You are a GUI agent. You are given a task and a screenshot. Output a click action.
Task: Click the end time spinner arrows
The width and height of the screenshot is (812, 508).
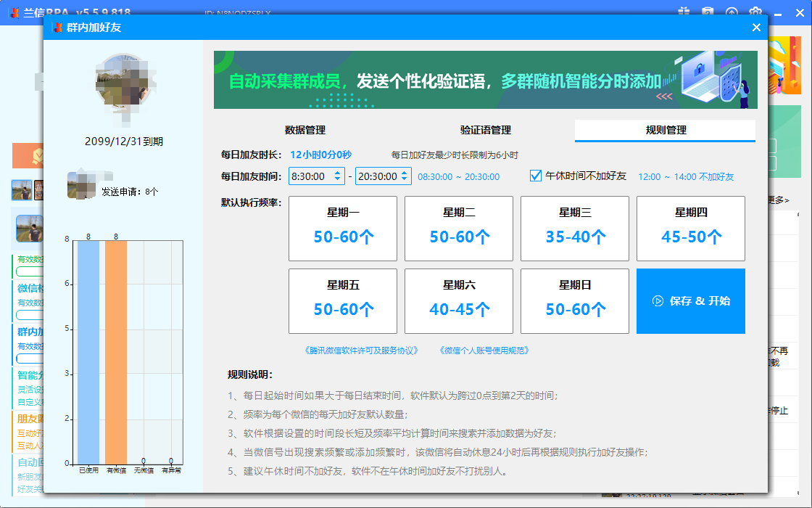point(404,176)
